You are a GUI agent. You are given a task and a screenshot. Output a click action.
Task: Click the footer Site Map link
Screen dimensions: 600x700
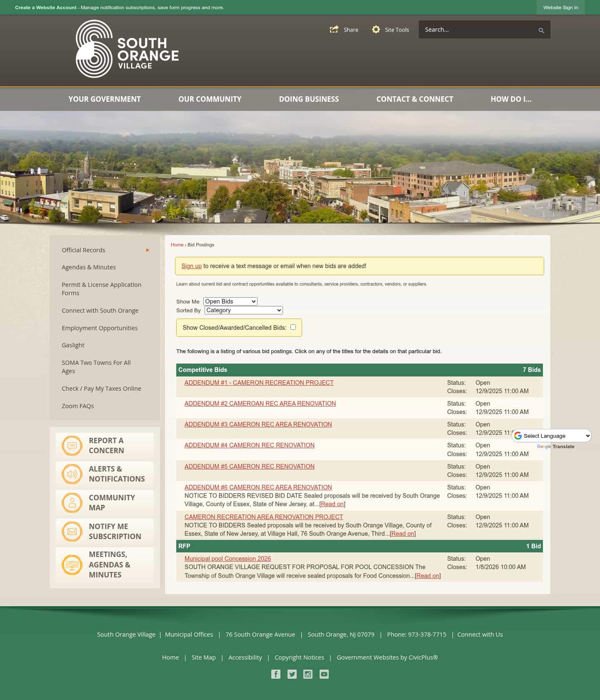tap(204, 657)
